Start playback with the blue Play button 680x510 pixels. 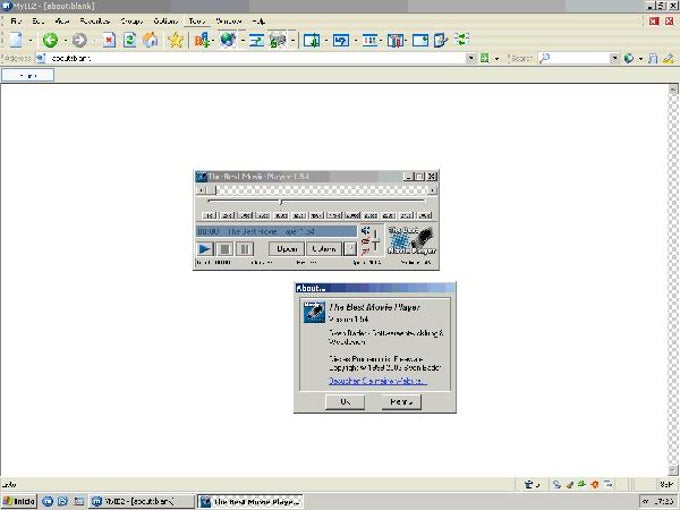pos(205,249)
